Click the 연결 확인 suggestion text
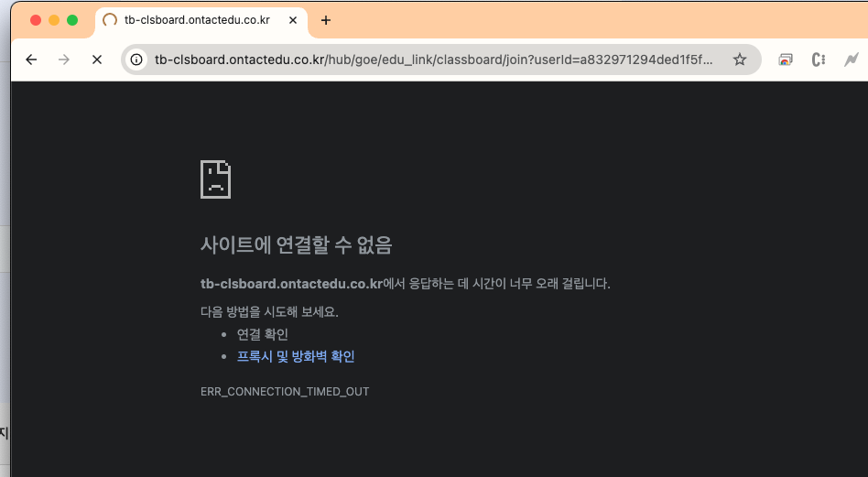 pyautogui.click(x=263, y=334)
